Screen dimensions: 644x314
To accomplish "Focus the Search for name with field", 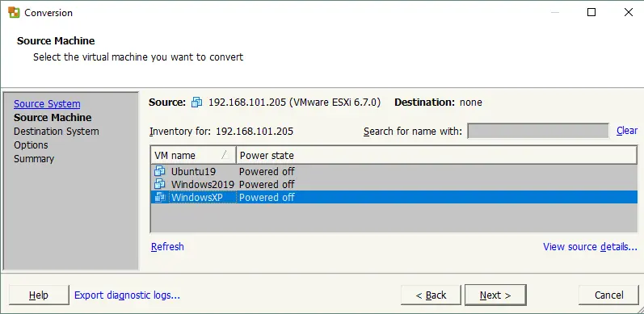I will (x=538, y=131).
